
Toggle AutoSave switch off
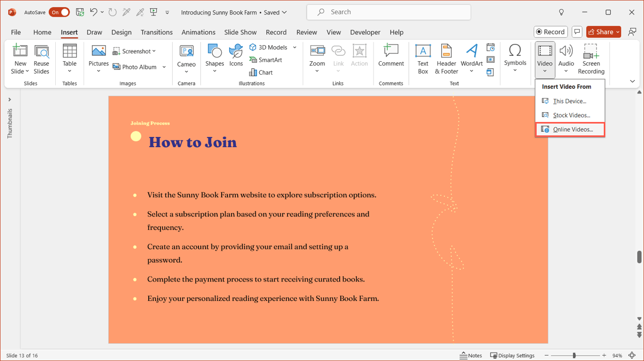coord(59,12)
